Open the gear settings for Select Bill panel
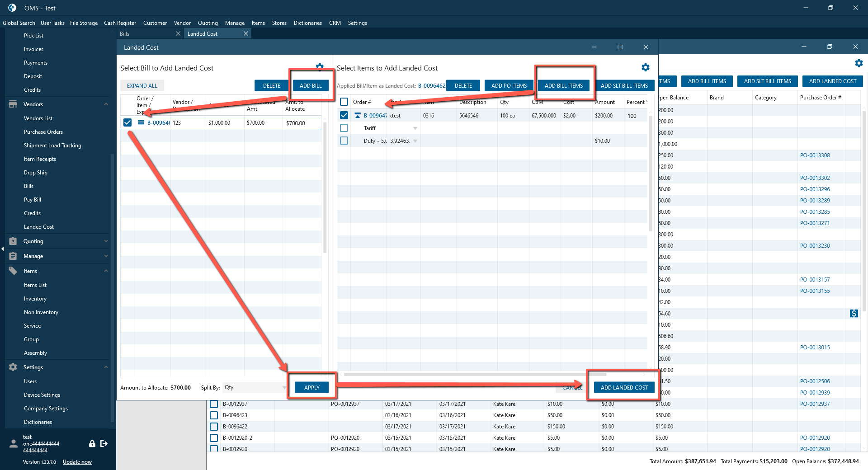The height and width of the screenshot is (470, 868). point(320,67)
